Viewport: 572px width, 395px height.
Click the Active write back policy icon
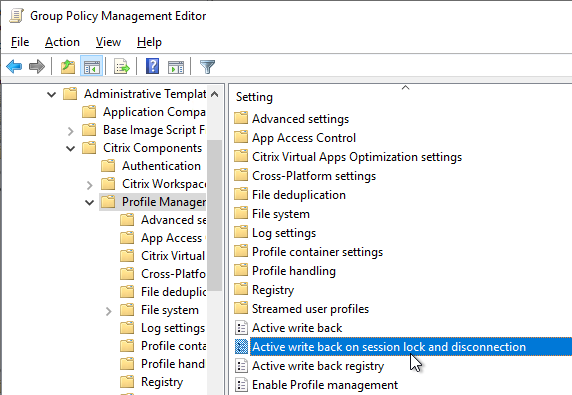[x=241, y=328]
